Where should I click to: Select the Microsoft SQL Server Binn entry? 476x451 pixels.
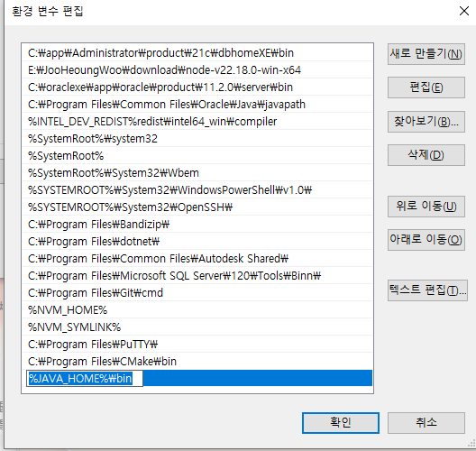tap(197, 276)
